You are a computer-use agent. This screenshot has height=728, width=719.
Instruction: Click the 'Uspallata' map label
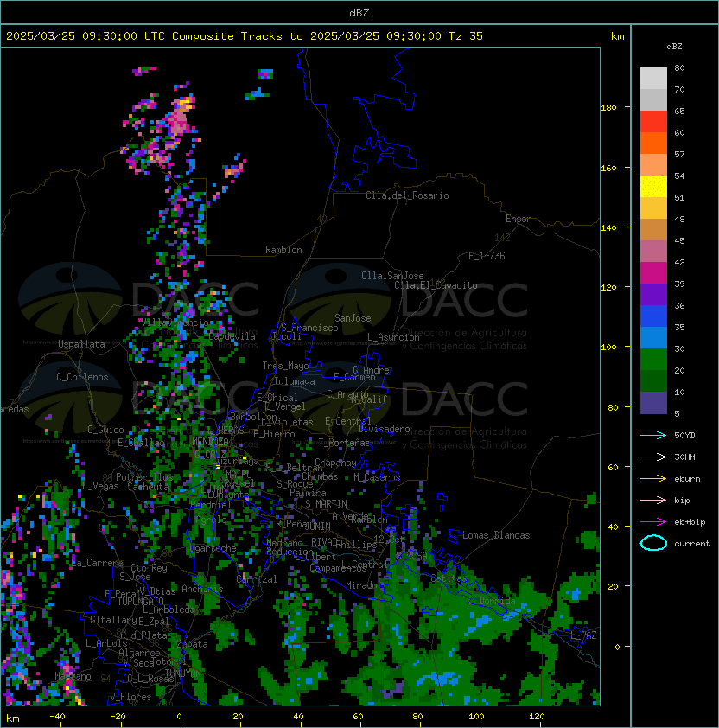click(81, 344)
